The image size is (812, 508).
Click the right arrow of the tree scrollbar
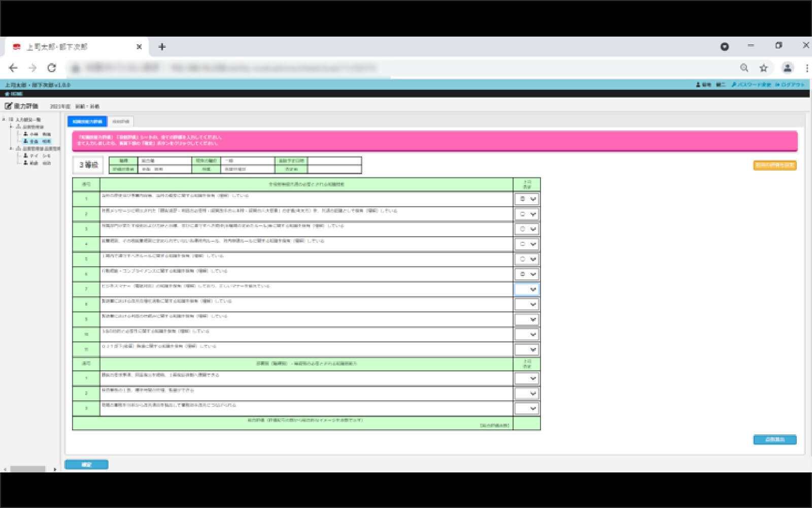pos(55,469)
